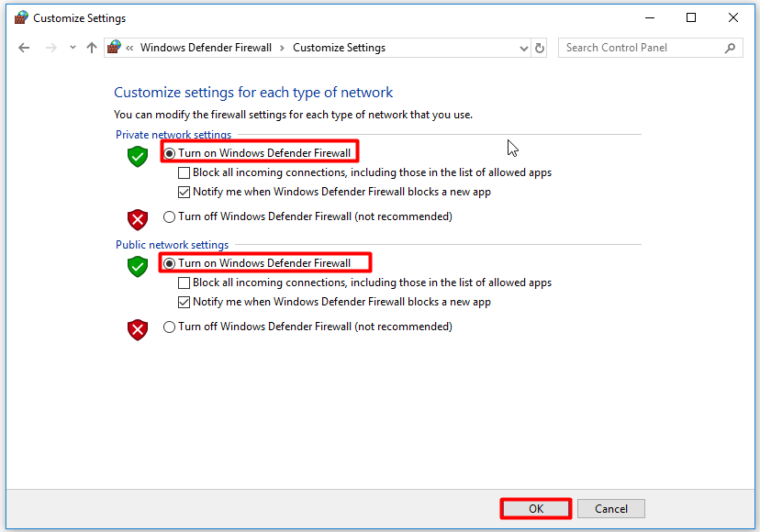
Task: Click the green shield under Private network
Action: tap(138, 157)
